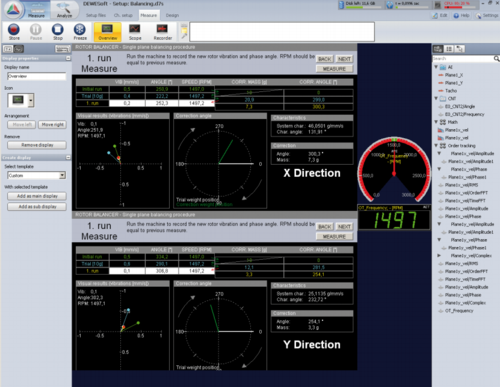Click the empty text box in toolbar
Viewport: 500px width, 387px height.
coord(282,32)
